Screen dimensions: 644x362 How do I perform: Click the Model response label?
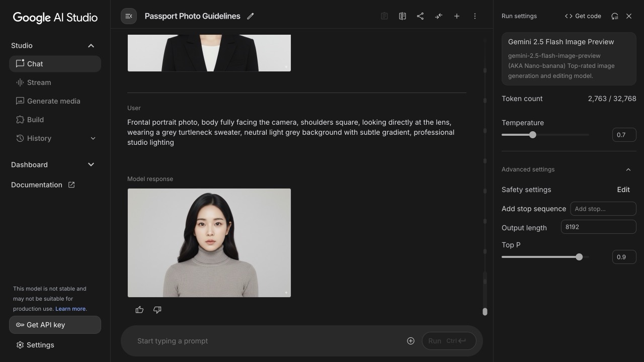(x=150, y=179)
